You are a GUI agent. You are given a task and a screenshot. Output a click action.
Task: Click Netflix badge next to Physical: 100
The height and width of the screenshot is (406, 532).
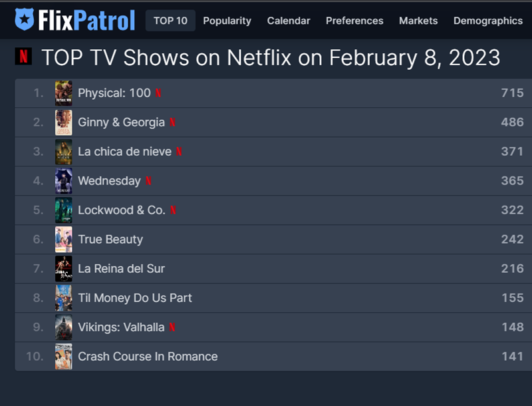(158, 93)
